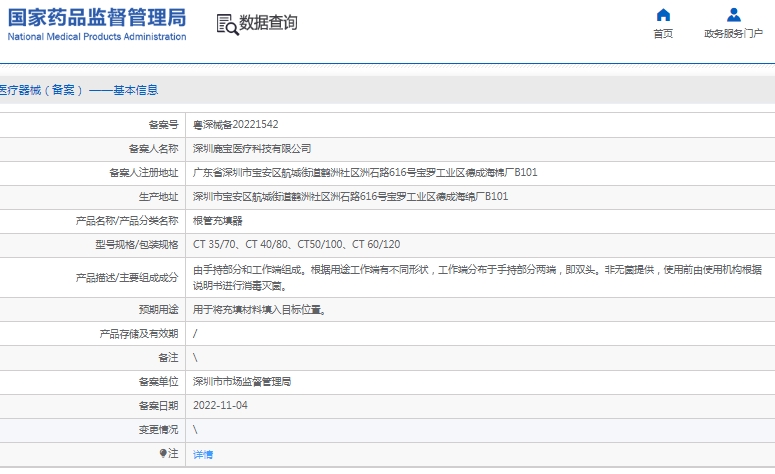Select the product description paragraph text
This screenshot has width=775, height=474.
tap(477, 277)
